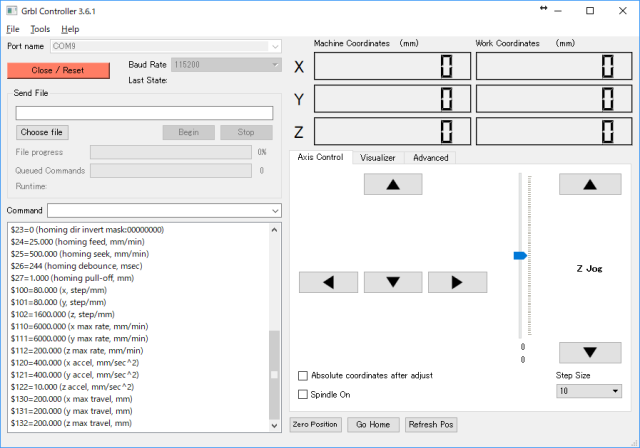Maximize the Grbl Controller window

tap(590, 11)
